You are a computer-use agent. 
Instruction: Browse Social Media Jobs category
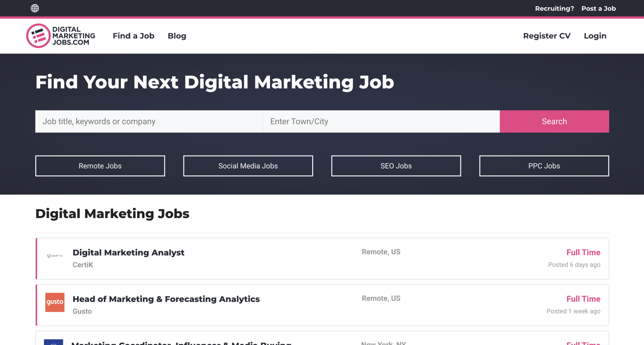(248, 166)
